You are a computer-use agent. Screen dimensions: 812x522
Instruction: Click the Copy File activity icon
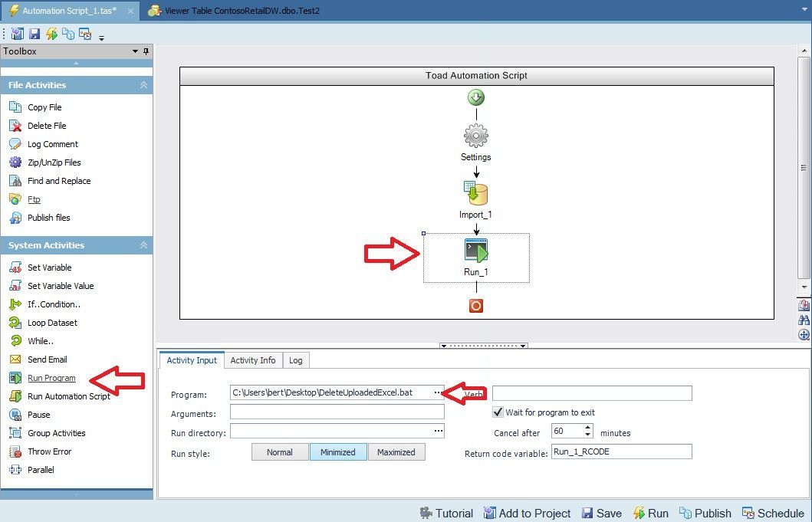[15, 107]
